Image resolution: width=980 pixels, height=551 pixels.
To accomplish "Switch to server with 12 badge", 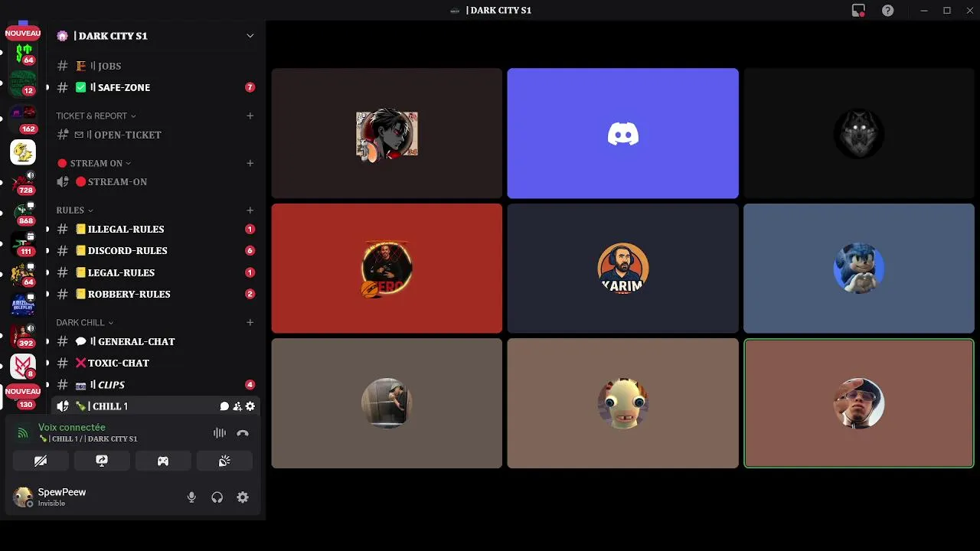I will (x=23, y=83).
